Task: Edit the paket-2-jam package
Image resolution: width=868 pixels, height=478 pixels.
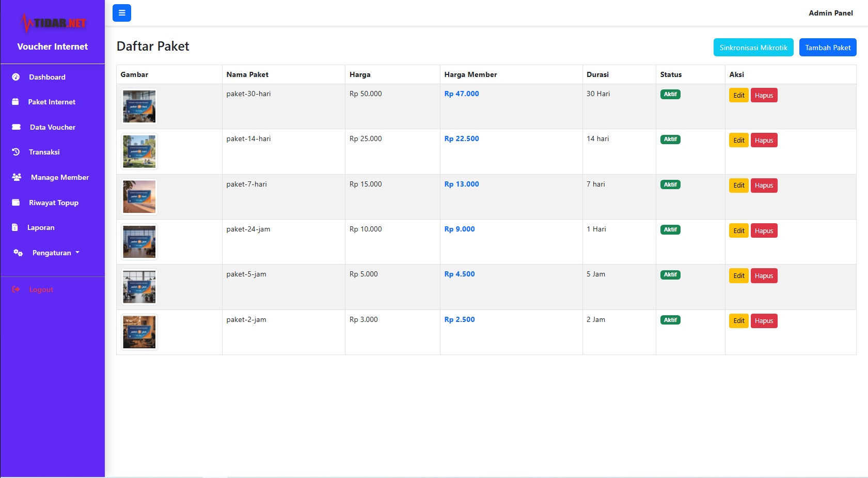Action: click(739, 321)
